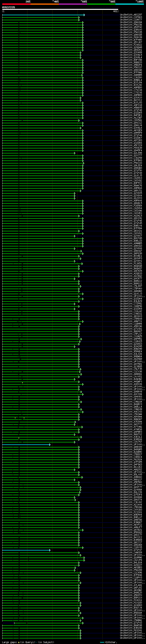This screenshot has height=644, width=146.
Task: Click the UniRef100_B8B833 label
Action: pos(131,63)
